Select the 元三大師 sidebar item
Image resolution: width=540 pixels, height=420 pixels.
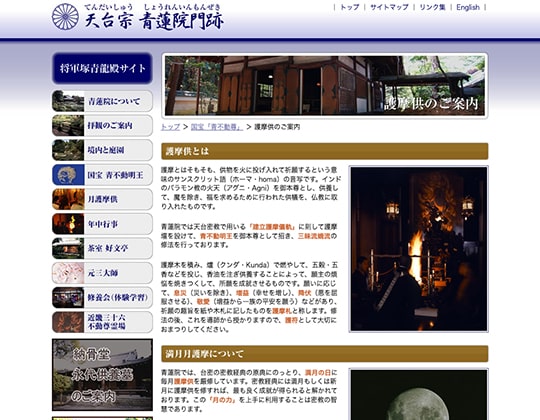coord(102,273)
